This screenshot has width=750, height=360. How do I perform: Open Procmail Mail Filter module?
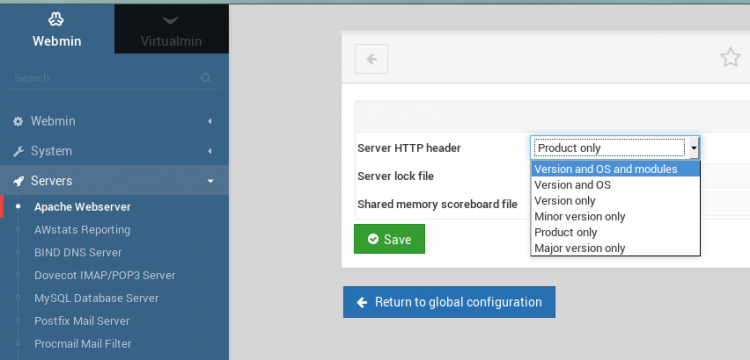[x=83, y=344]
